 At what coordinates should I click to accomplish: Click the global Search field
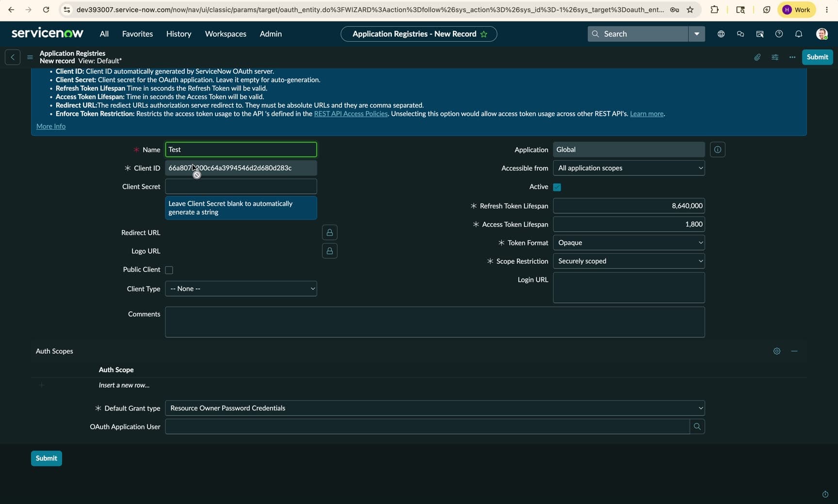click(638, 34)
